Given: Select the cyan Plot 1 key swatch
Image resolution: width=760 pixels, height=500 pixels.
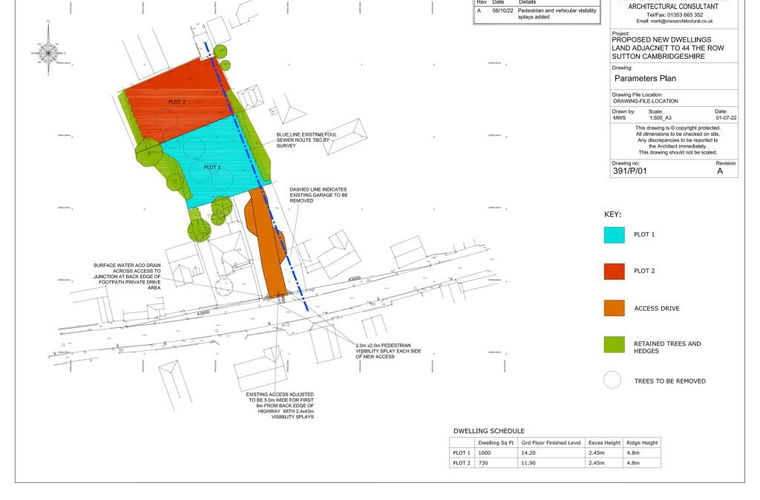Looking at the screenshot, I should coord(614,235).
